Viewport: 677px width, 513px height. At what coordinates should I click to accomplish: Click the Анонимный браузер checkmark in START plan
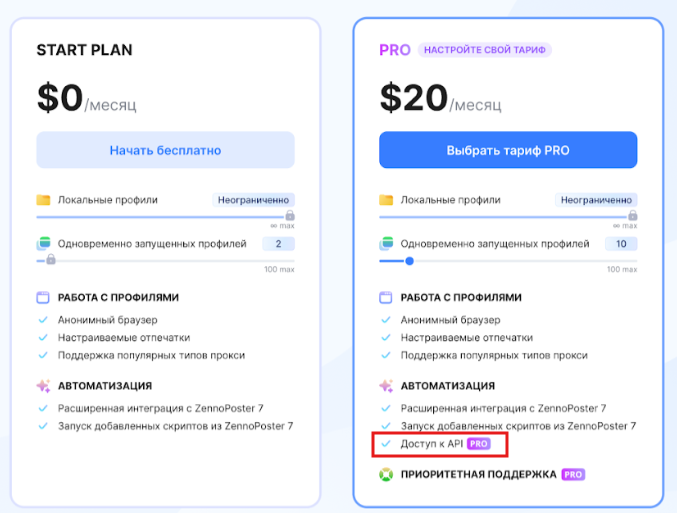[x=43, y=321]
